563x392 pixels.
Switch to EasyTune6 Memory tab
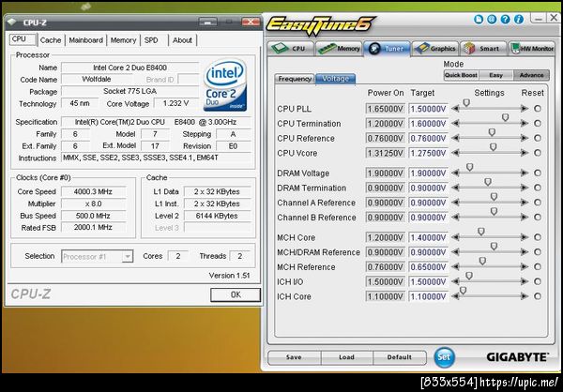click(x=339, y=49)
